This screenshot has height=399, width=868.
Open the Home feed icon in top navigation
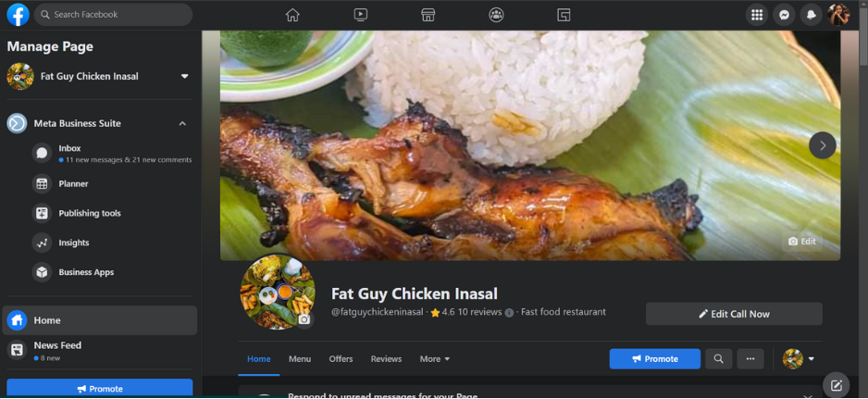coord(292,15)
